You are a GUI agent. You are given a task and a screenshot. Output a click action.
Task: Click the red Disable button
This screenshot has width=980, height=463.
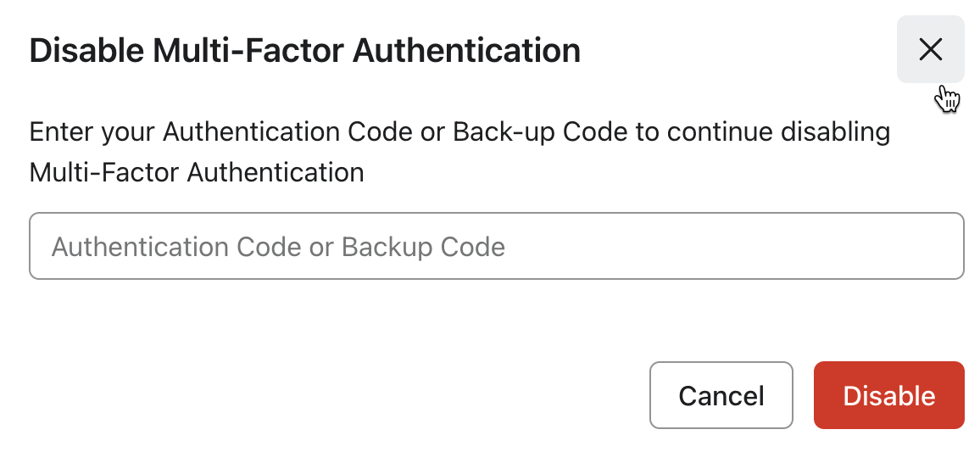click(x=888, y=395)
